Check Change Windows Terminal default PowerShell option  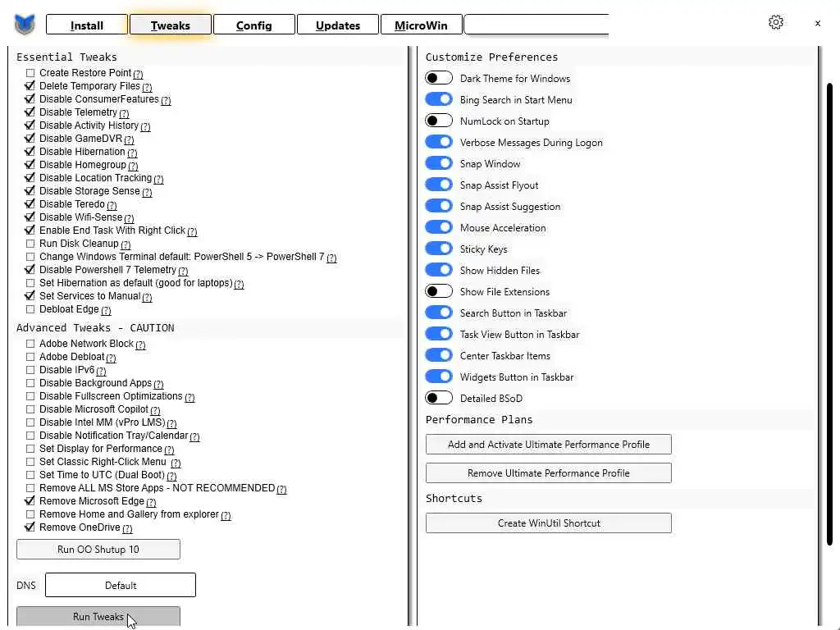pos(30,257)
